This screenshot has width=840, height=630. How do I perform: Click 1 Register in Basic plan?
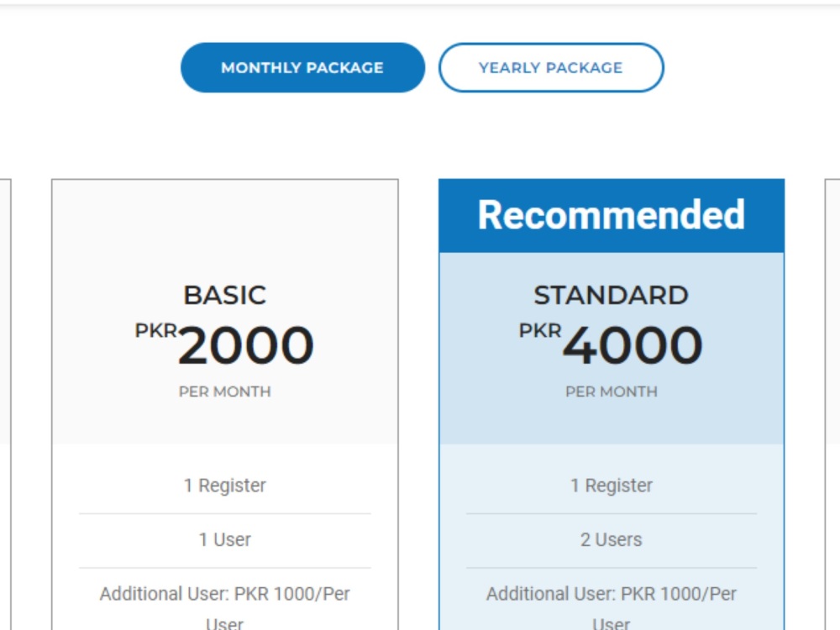click(x=225, y=486)
